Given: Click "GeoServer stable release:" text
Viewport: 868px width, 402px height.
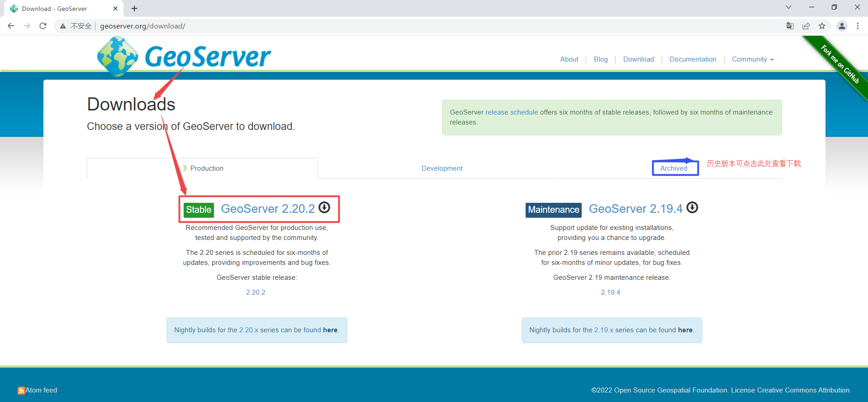Looking at the screenshot, I should coord(257,278).
